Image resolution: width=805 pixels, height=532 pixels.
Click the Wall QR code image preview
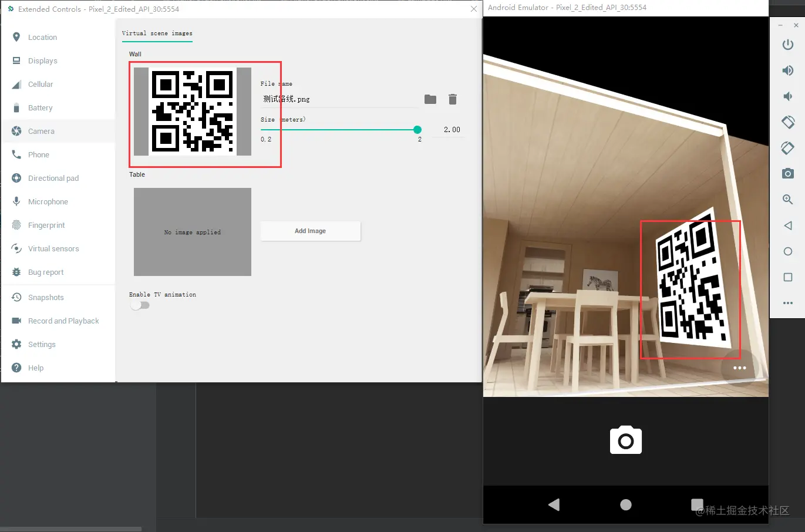coord(193,112)
